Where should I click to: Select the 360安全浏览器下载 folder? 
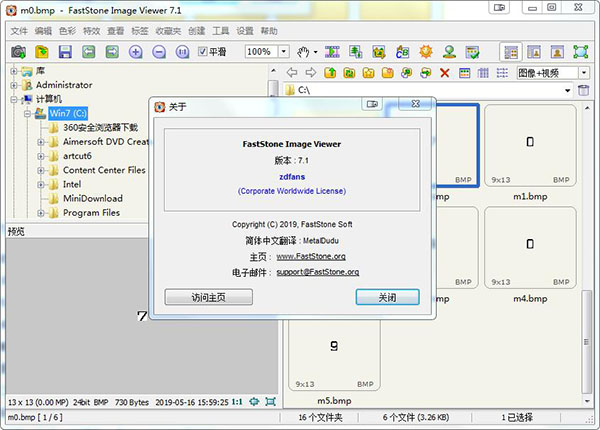[x=100, y=127]
